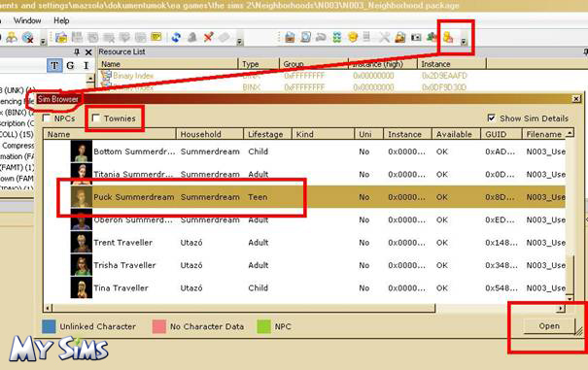The width and height of the screenshot is (588, 370).
Task: Click horizontal scrollbar left arrow in Sim list
Action: (x=48, y=308)
